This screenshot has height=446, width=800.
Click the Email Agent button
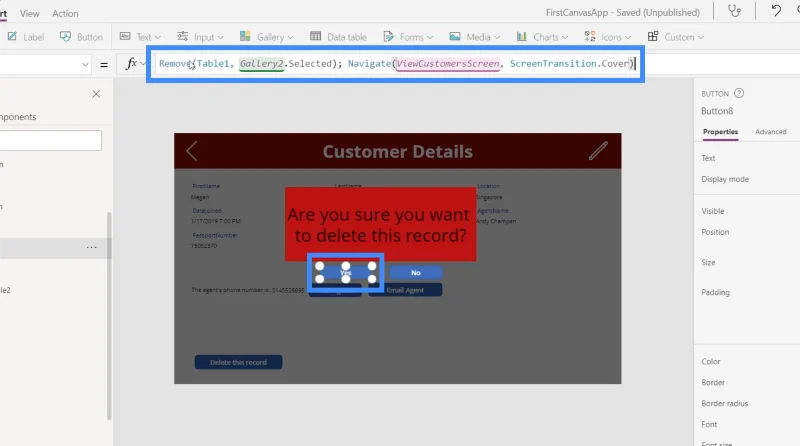[405, 290]
